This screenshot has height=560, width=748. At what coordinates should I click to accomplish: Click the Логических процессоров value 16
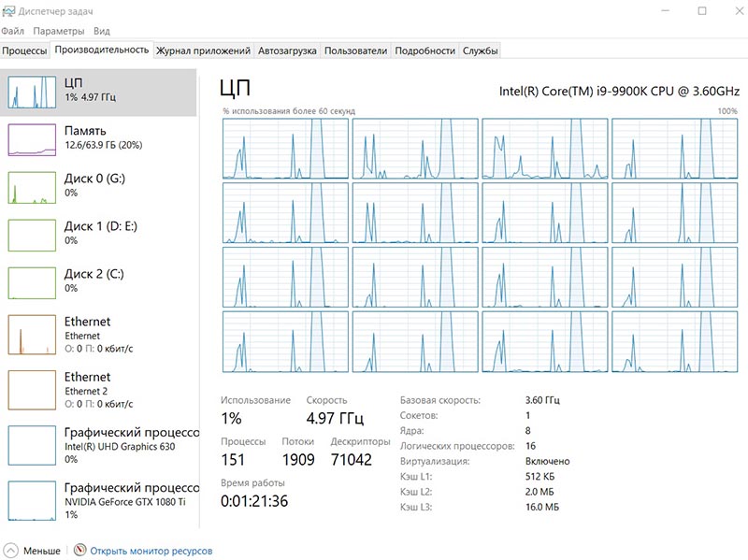pos(530,446)
